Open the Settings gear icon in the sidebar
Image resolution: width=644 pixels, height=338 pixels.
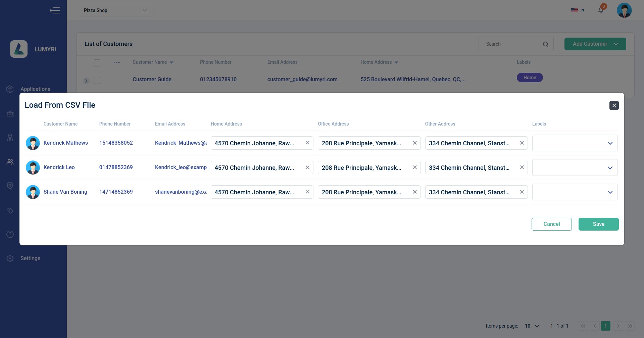click(10, 258)
